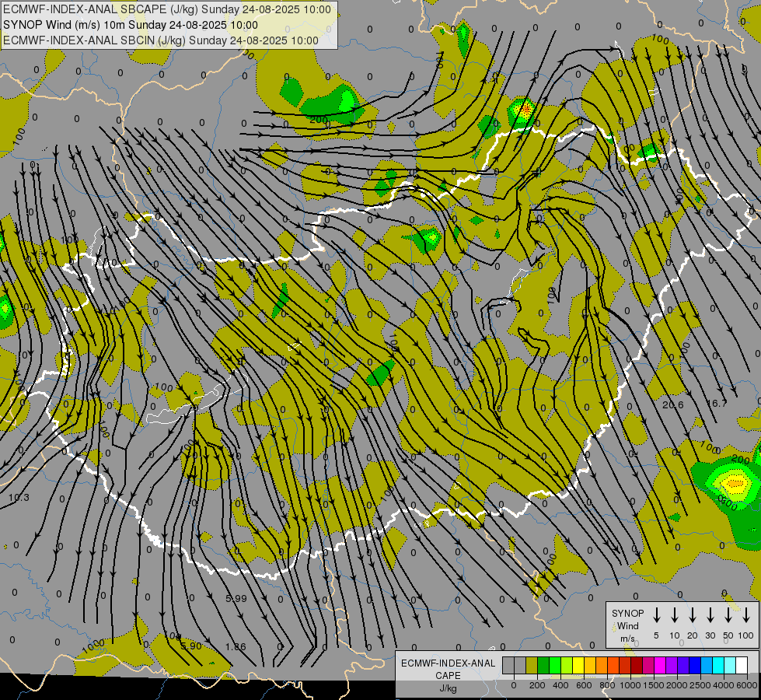Click the 5 m/s wind arrow in legend
Image resolution: width=761 pixels, height=700 pixels.
[x=657, y=615]
